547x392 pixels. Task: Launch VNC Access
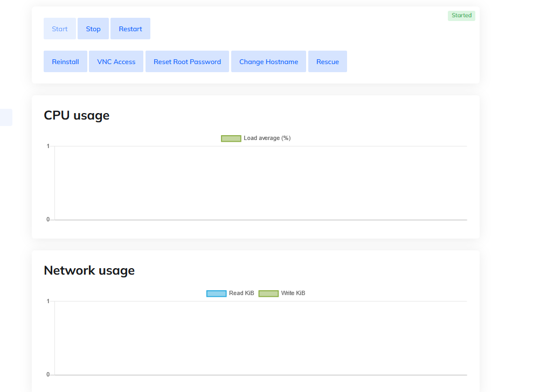click(116, 62)
